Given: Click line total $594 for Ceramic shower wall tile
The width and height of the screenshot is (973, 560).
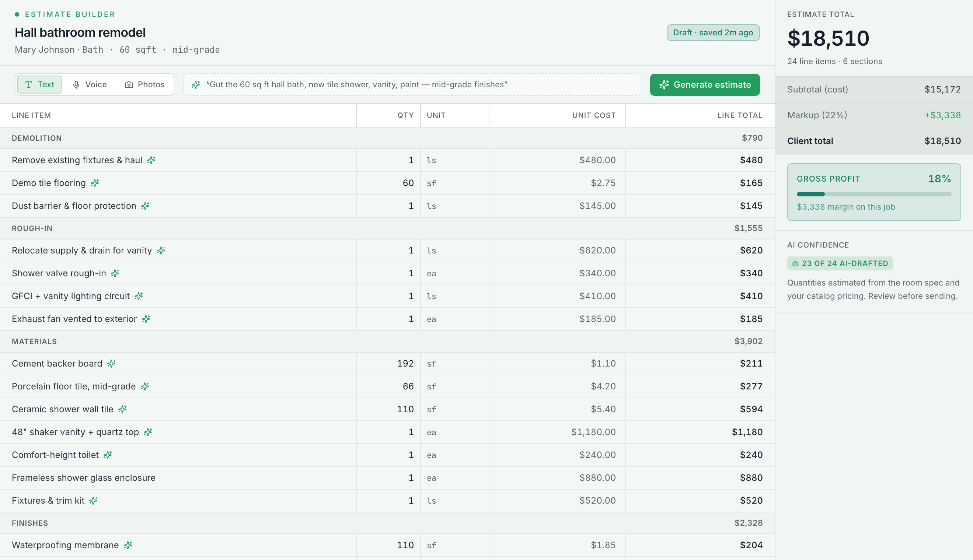Looking at the screenshot, I should coord(751,409).
